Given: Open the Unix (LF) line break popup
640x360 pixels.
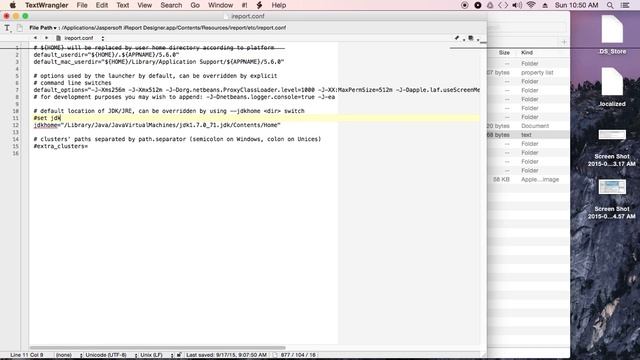Looking at the screenshot, I should click(156, 355).
